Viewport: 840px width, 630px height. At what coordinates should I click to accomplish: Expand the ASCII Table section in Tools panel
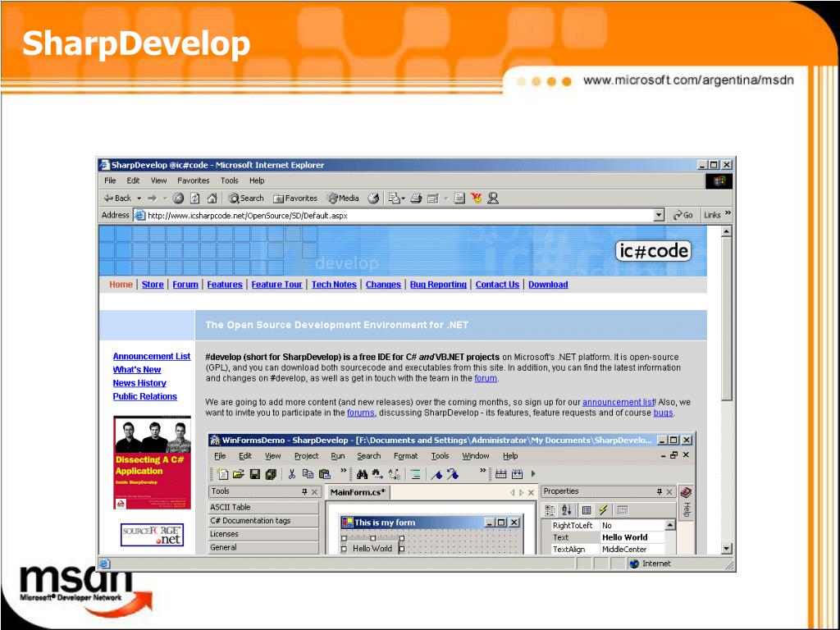(x=263, y=507)
